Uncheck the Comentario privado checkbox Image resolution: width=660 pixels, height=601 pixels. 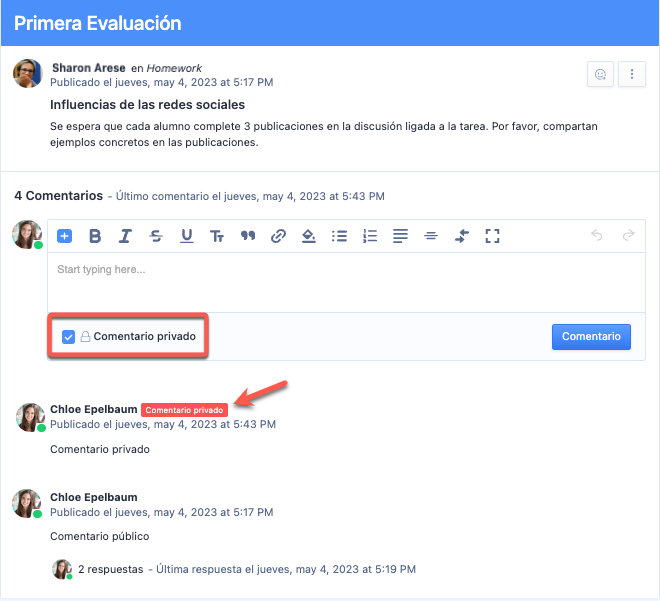(x=69, y=337)
